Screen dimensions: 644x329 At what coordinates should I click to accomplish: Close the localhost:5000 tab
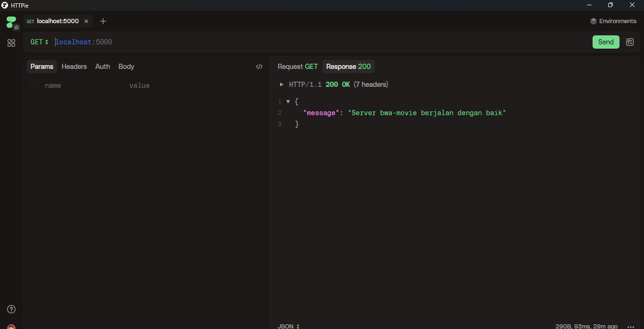tap(86, 21)
